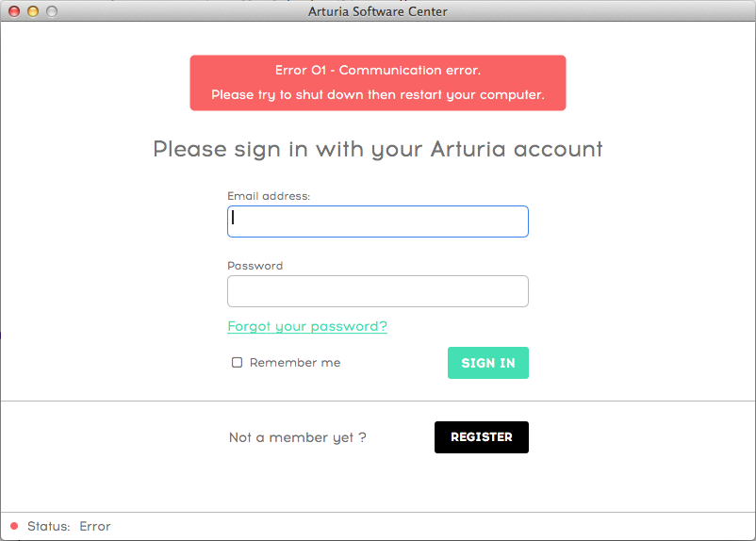Image resolution: width=756 pixels, height=541 pixels.
Task: Tick the Remember me checkbox
Action: [237, 362]
